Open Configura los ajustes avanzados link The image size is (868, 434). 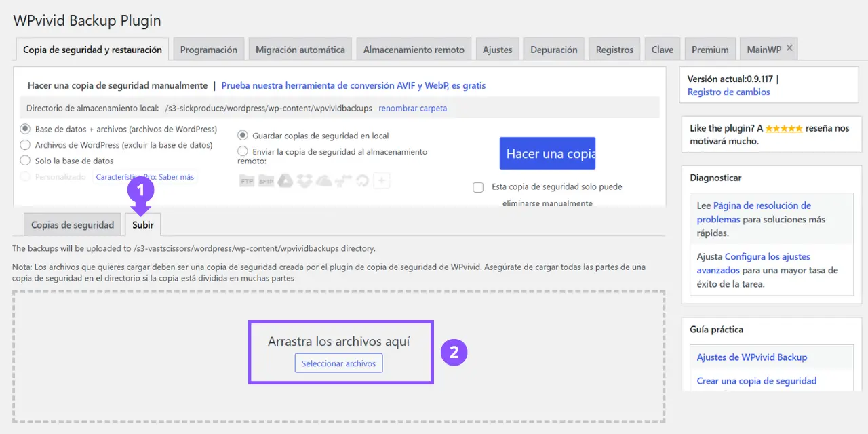click(753, 263)
